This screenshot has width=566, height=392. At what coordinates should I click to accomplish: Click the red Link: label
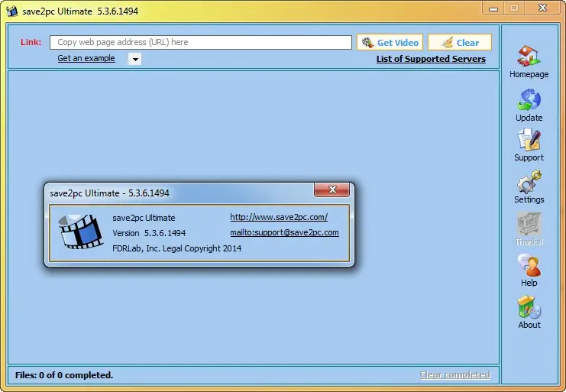pos(31,42)
